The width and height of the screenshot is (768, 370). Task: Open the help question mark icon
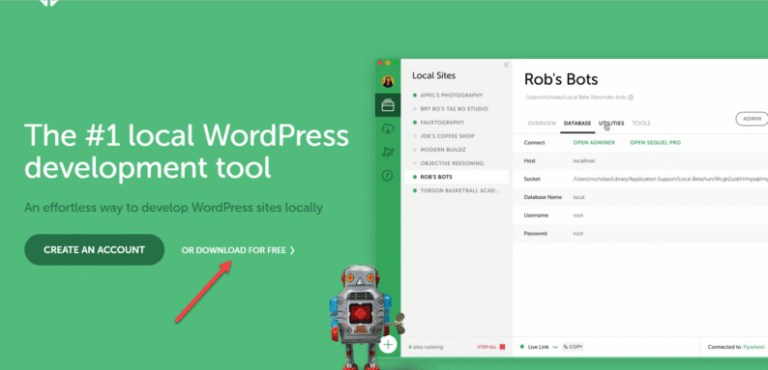click(387, 175)
